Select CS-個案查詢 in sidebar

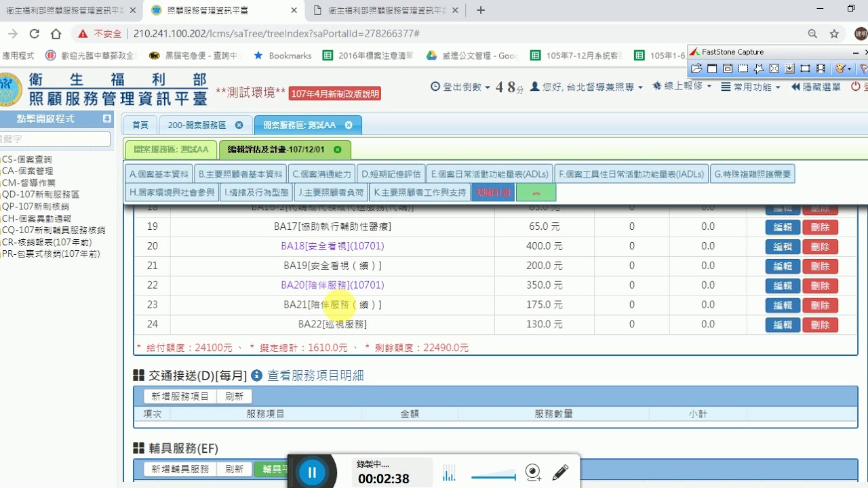coord(27,159)
